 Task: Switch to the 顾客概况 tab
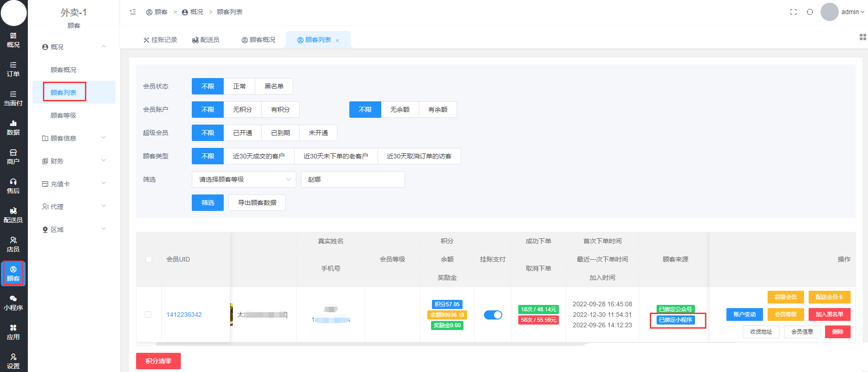258,40
